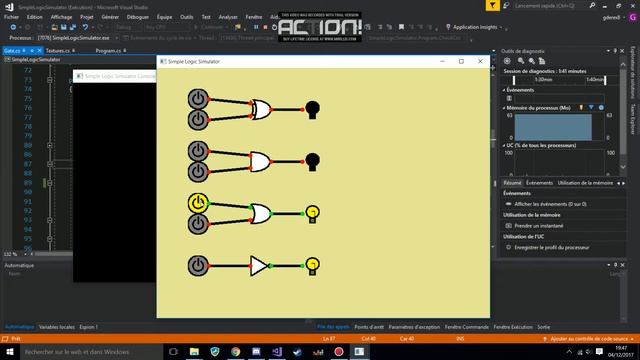Restart debugging with the restart icon
Viewport: 640px width, 360px height.
[274, 27]
